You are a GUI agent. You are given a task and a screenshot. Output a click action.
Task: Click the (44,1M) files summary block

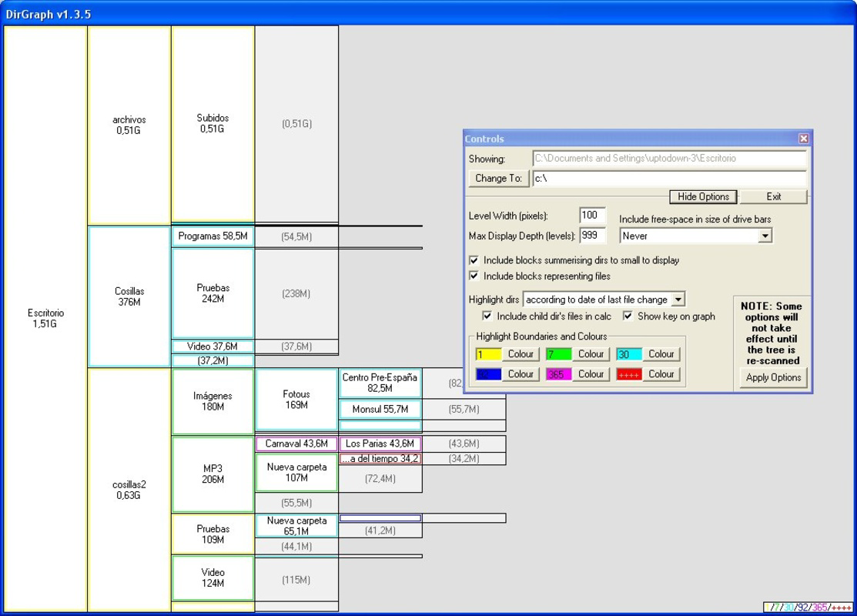[296, 546]
